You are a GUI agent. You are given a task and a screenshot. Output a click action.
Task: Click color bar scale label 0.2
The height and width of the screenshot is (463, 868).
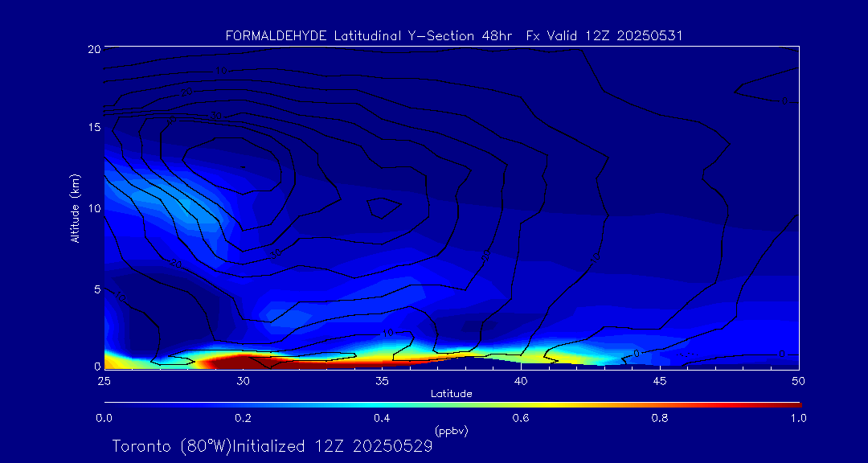pos(243,418)
